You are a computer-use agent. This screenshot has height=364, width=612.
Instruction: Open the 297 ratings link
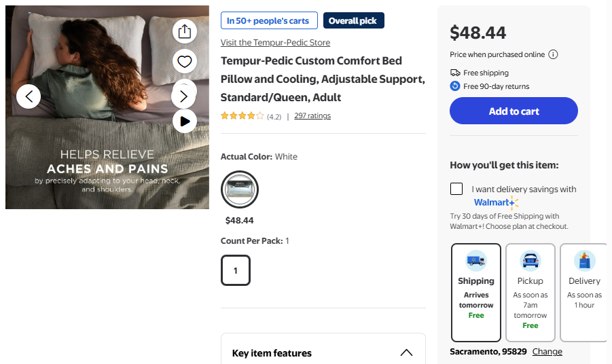[312, 116]
